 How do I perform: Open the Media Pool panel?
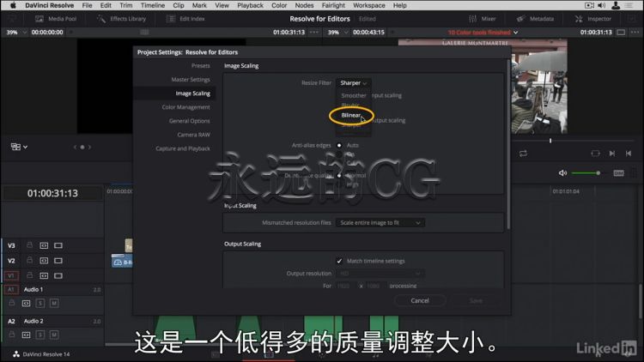(56, 19)
